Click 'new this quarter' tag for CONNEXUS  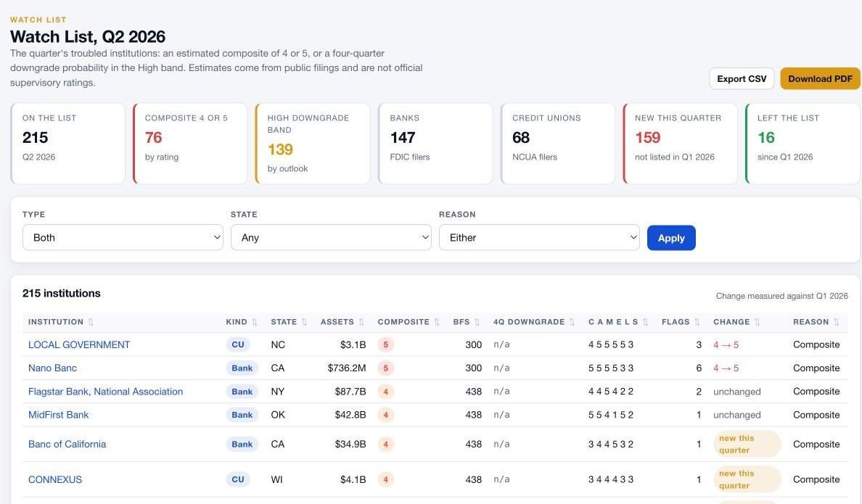point(747,479)
